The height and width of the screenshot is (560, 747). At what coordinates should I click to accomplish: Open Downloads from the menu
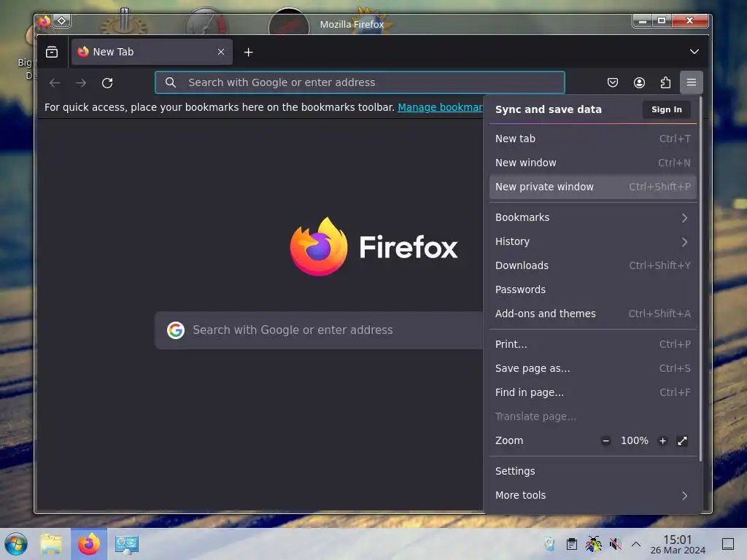[x=592, y=265]
